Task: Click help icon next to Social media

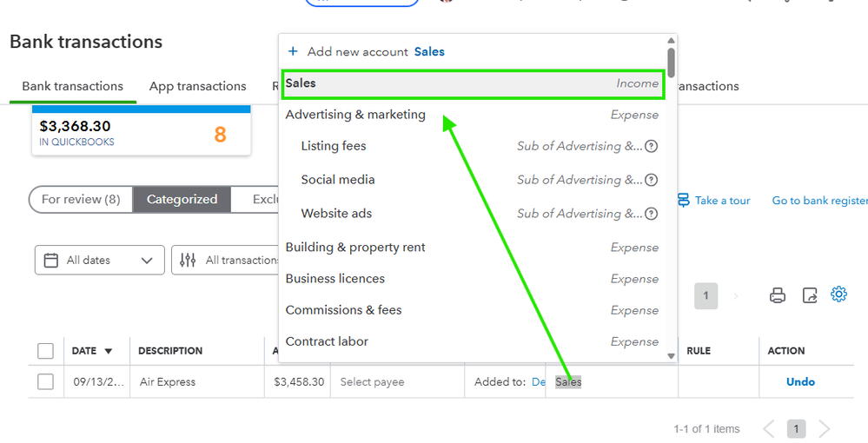Action: click(652, 180)
